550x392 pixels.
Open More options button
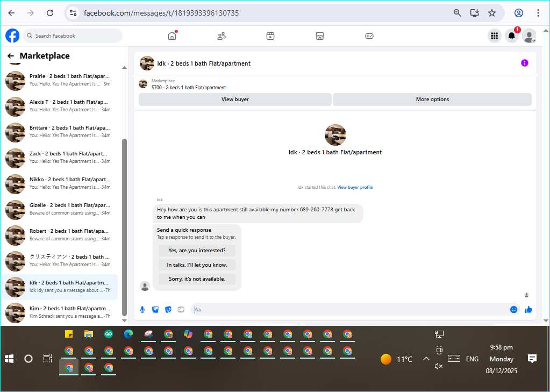432,99
